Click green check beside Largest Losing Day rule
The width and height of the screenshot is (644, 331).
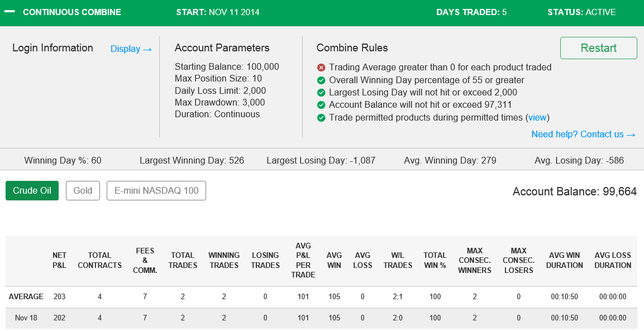click(x=321, y=93)
